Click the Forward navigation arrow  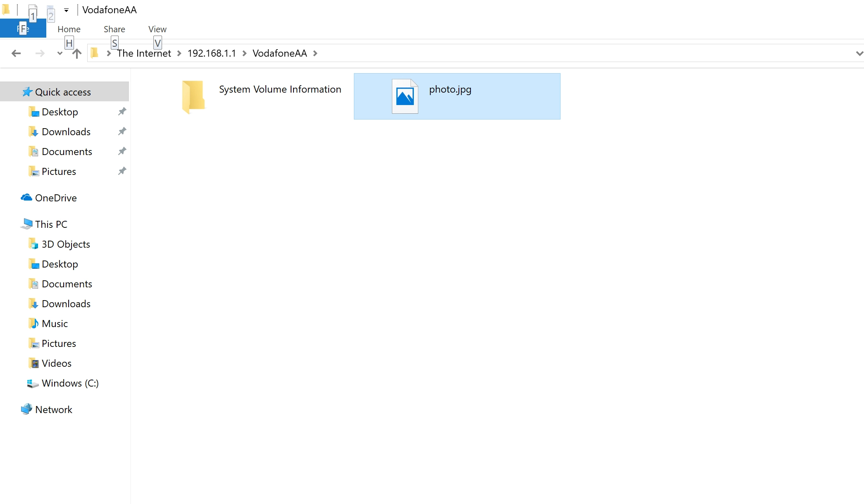[x=40, y=53]
